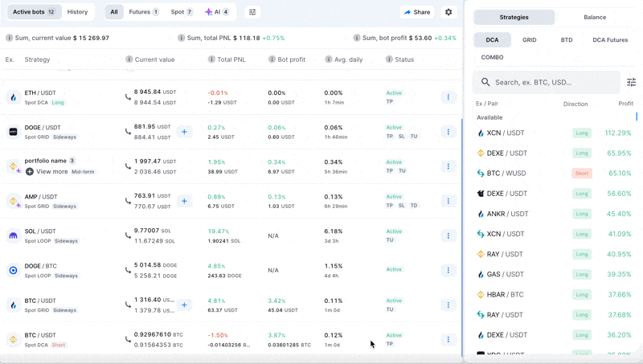Click plus icon on AMP / USDT row
This screenshot has width=643, height=364.
(x=184, y=201)
